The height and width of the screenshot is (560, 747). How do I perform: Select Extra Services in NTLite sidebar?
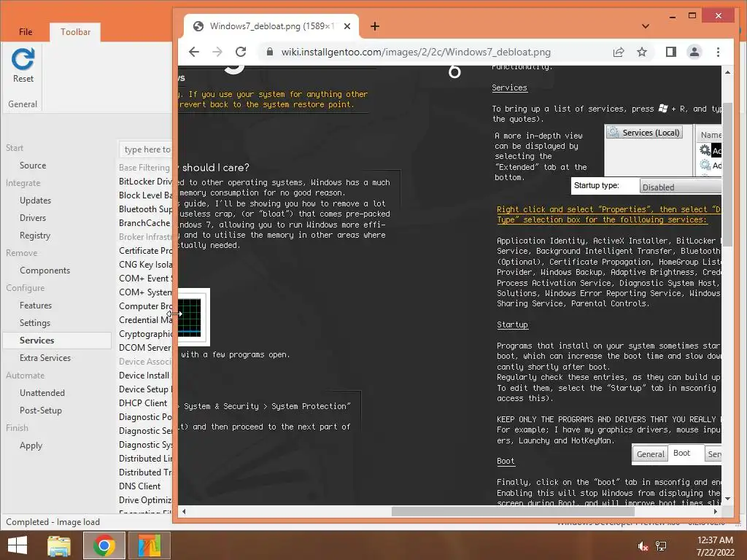click(45, 357)
